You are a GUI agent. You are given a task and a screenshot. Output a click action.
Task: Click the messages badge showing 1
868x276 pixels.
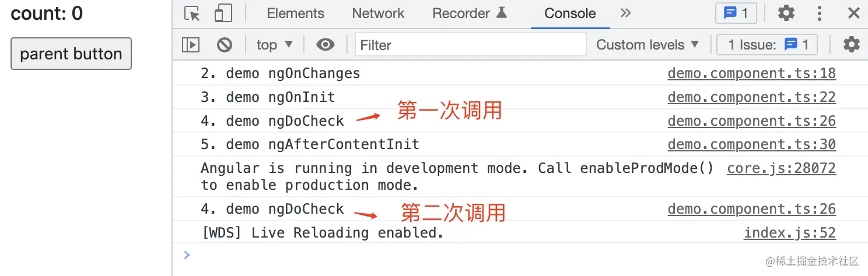point(736,13)
